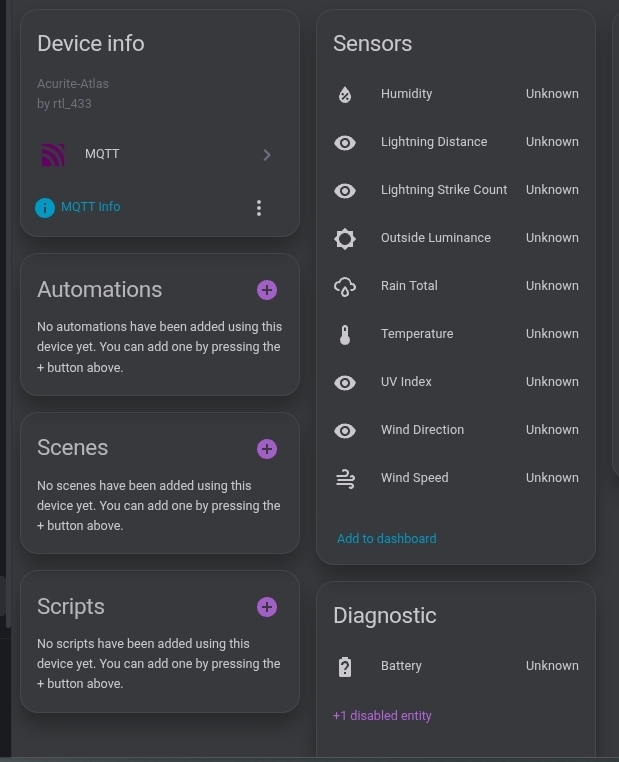Open the Lightning Distance sensor entity
Image resolution: width=619 pixels, height=762 pixels.
click(434, 142)
